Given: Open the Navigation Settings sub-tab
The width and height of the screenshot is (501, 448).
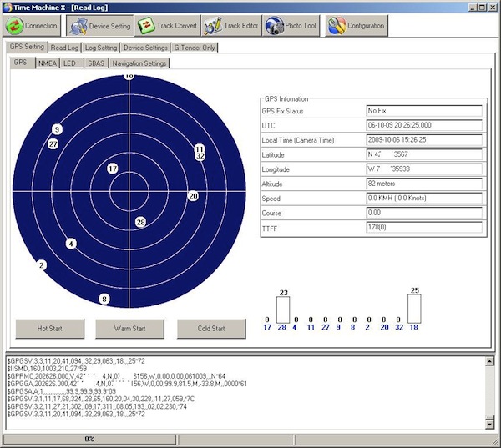Looking at the screenshot, I should tap(139, 63).
